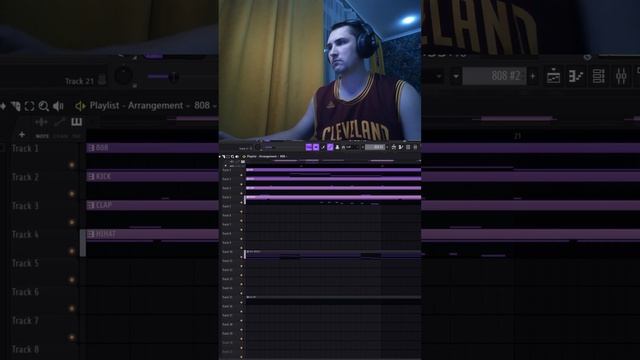This screenshot has width=640, height=360.
Task: Click bar 21 marker on the enlarged timeline
Action: coord(518,136)
